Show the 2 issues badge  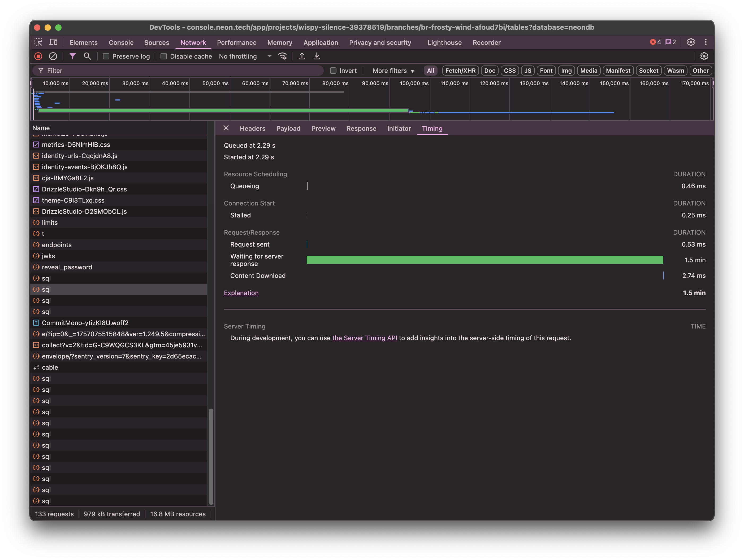671,42
